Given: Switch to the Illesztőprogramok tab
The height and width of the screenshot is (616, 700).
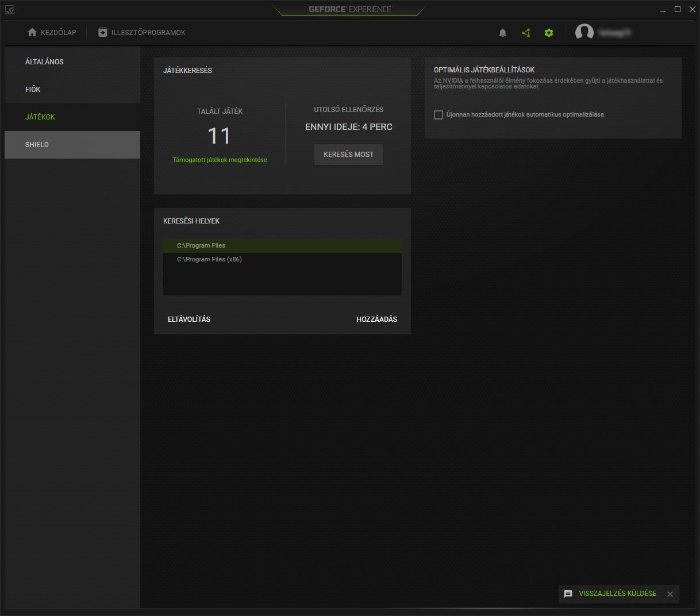Looking at the screenshot, I should (x=142, y=33).
